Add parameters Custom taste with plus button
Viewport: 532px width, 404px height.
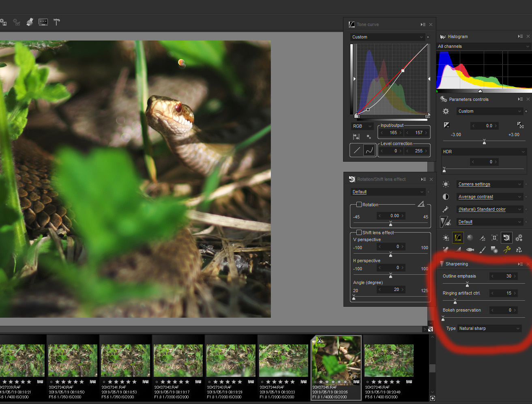tap(526, 111)
